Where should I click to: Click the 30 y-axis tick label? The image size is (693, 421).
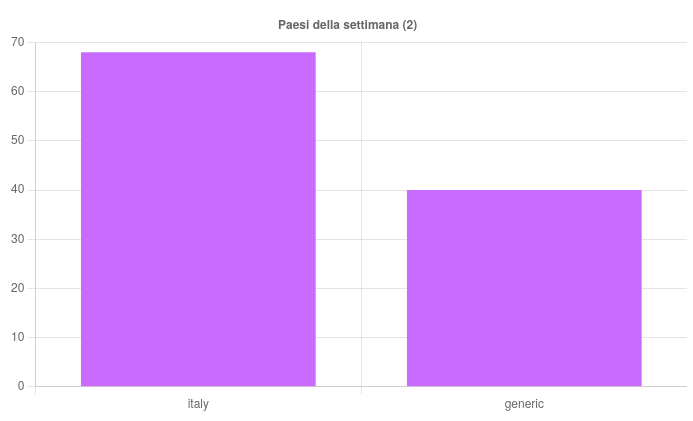(x=17, y=239)
